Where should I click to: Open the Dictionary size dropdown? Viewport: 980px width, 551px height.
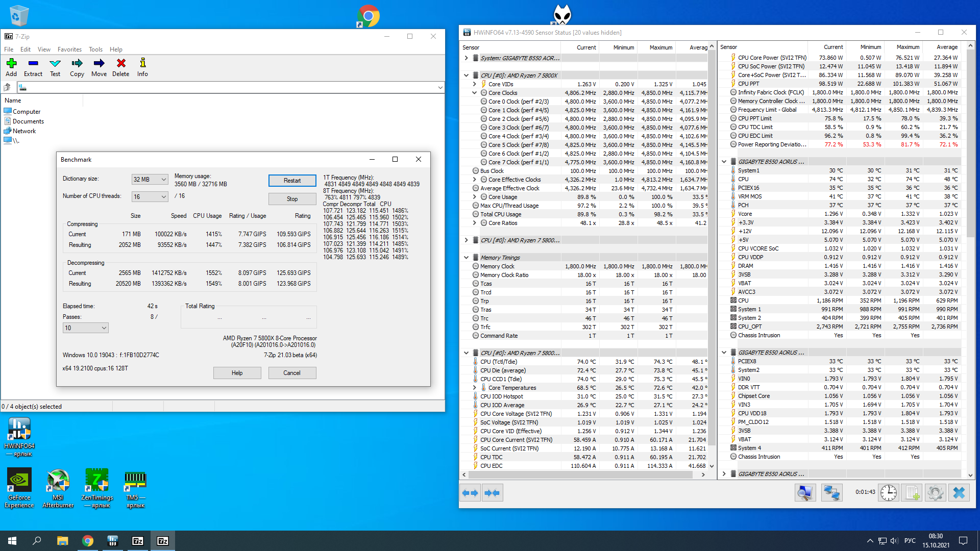pos(150,180)
